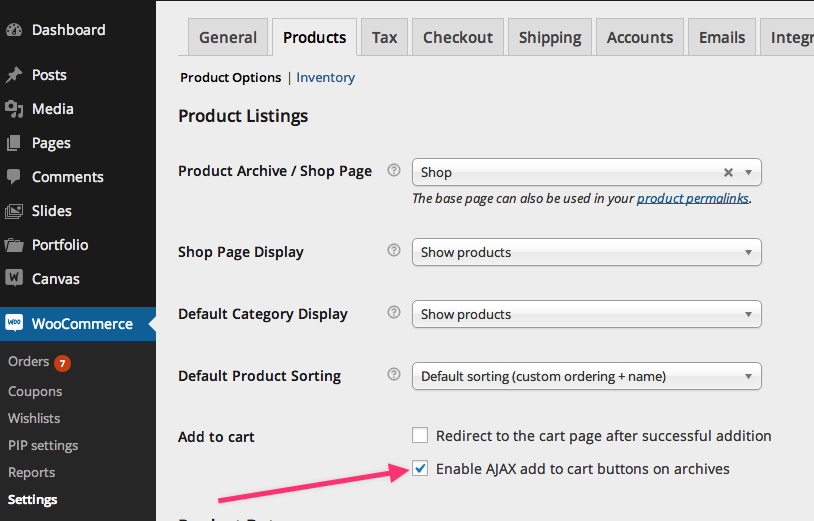814x521 pixels.
Task: Follow the product permalinks link
Action: (692, 198)
